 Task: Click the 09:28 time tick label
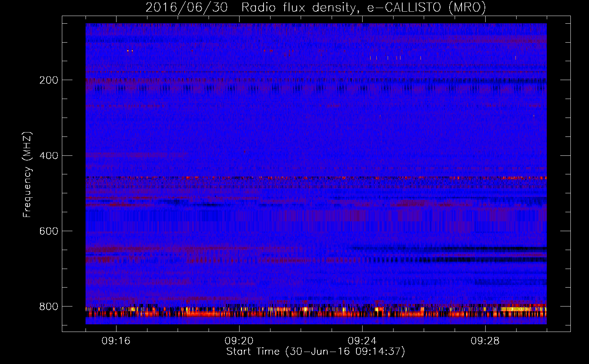point(485,341)
